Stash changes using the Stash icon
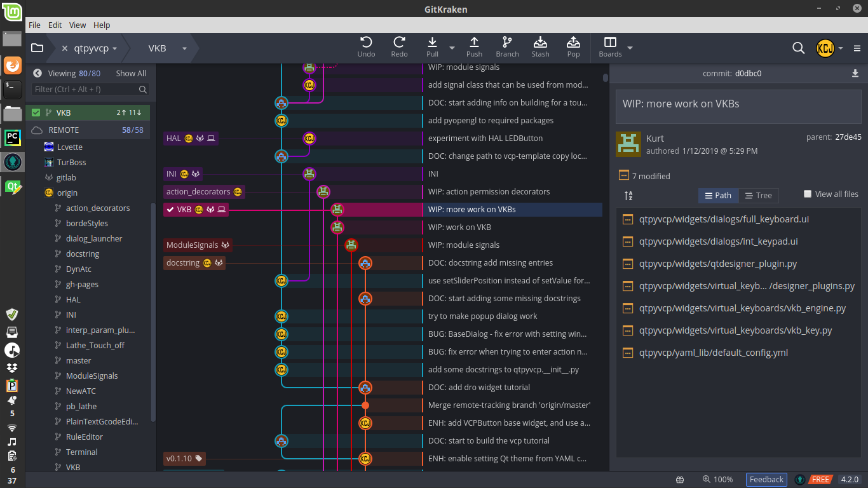Screen dimensions: 868x488 (540, 43)
